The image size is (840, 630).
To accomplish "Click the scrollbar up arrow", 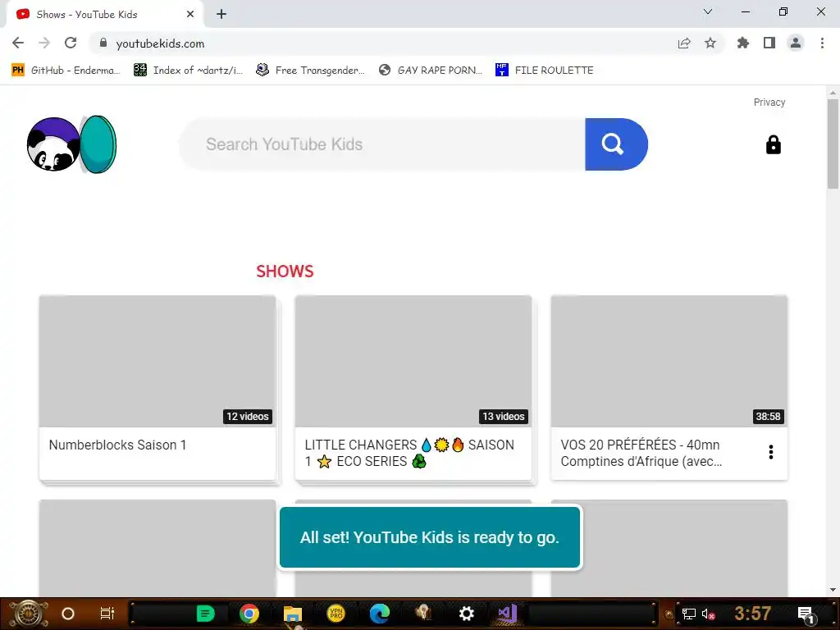I will pyautogui.click(x=833, y=93).
